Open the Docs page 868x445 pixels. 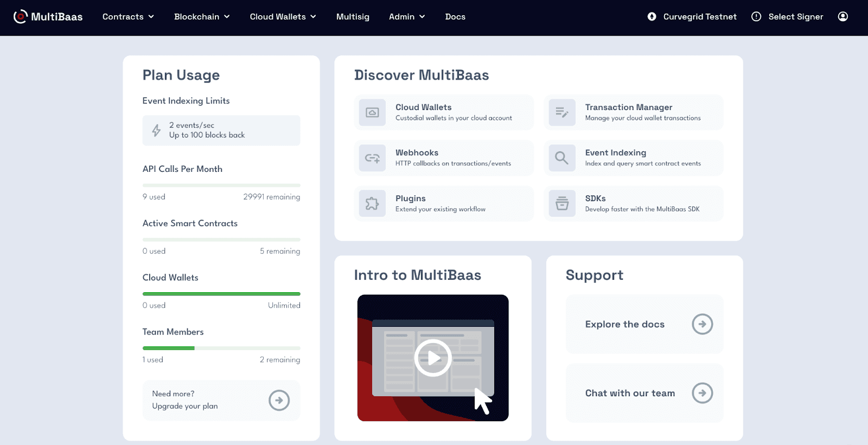pyautogui.click(x=455, y=17)
